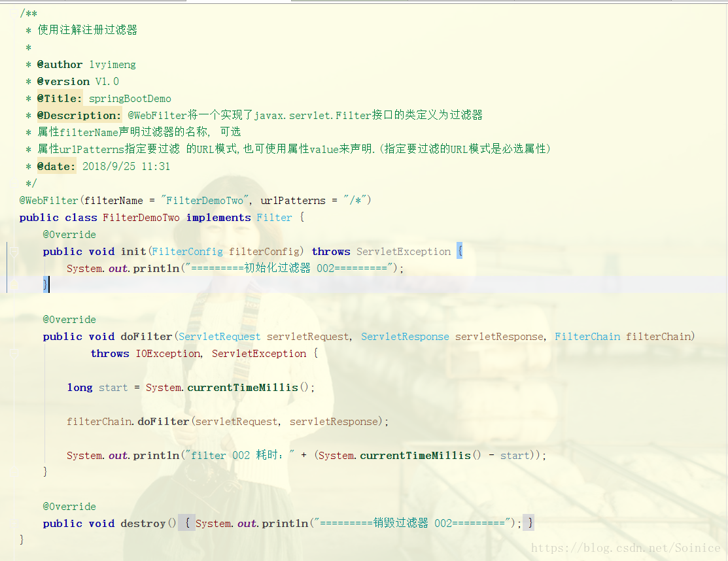Click currentTimeMillis in the long start line
The image size is (728, 561).
coord(243,388)
